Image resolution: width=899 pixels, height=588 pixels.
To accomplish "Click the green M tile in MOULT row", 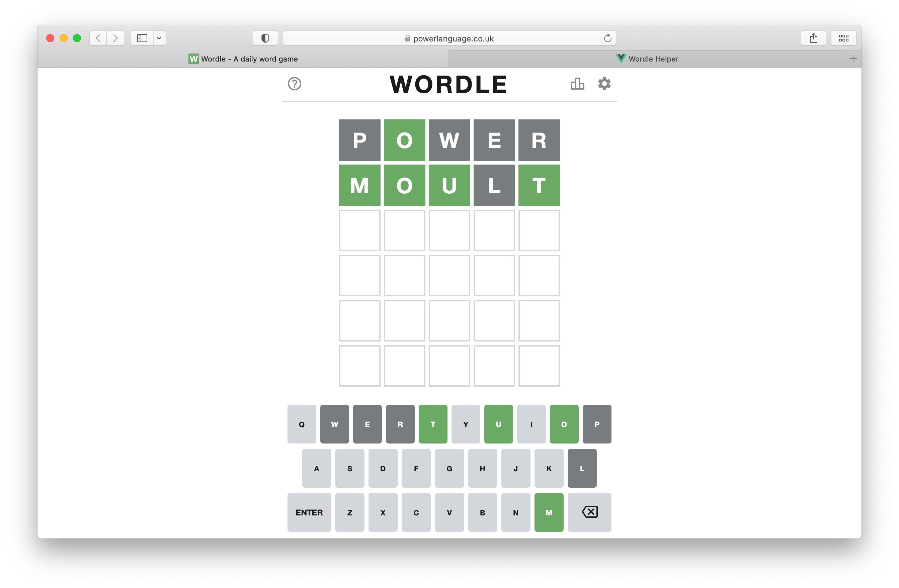I will pos(359,185).
